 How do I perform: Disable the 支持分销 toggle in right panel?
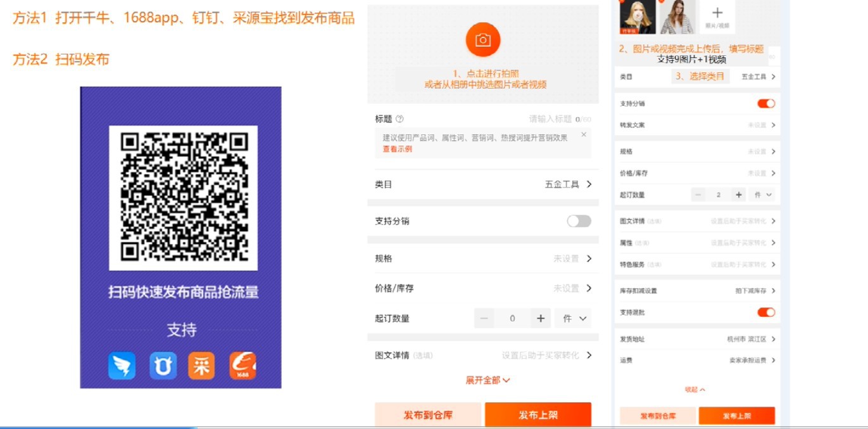(x=766, y=103)
